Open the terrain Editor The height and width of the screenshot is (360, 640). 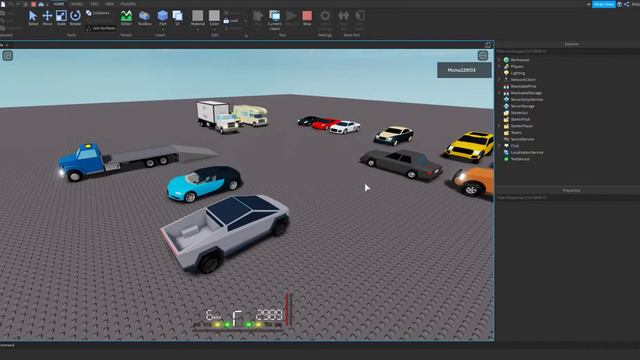tap(126, 18)
